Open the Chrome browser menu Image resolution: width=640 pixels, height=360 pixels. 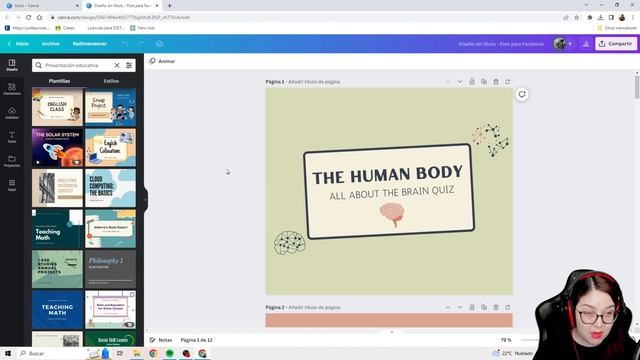tap(633, 17)
